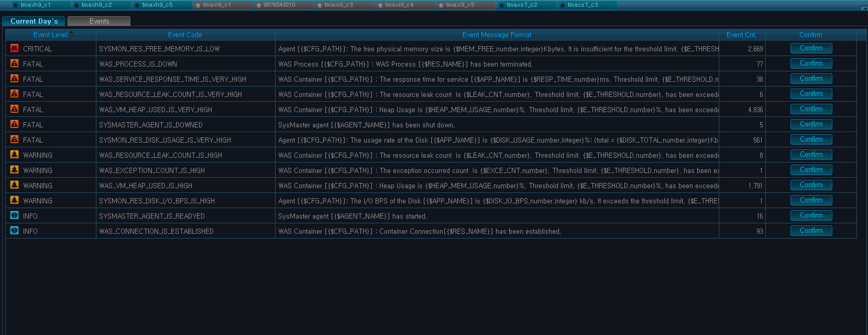
Task: Confirm the WAS_EXCEPTION_COUNT_IS_HIGH event
Action: (x=811, y=170)
